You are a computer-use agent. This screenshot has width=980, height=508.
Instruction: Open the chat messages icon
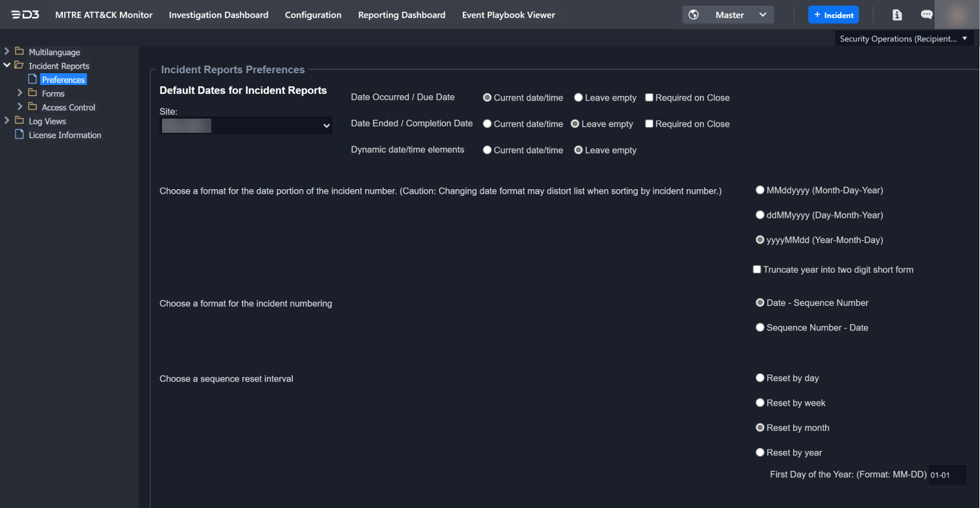926,15
